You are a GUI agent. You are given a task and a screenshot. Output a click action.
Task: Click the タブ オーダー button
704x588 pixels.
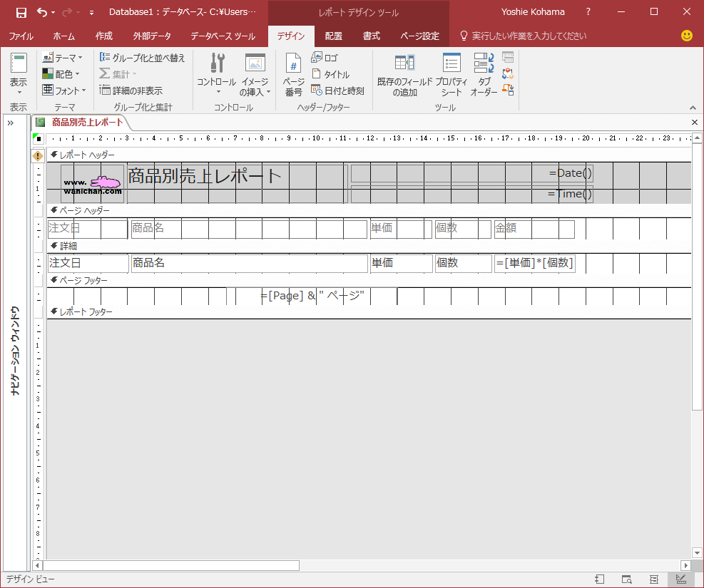click(484, 74)
